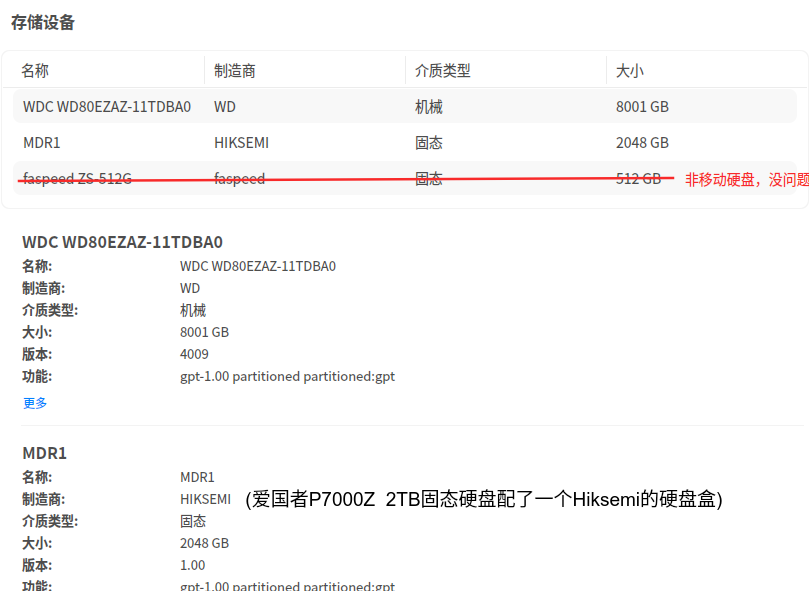Click the 8001 GB value in WDC details

click(x=204, y=332)
